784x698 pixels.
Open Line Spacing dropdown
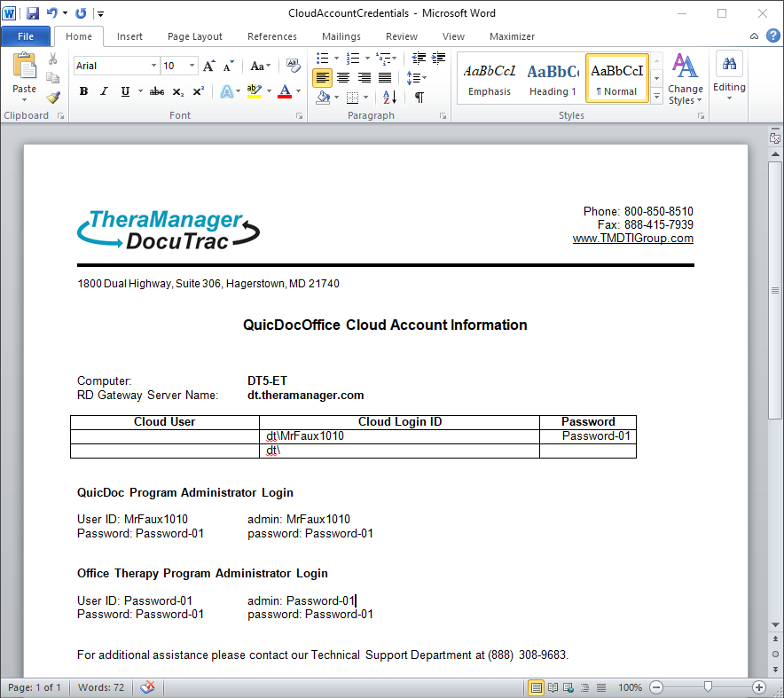point(417,77)
